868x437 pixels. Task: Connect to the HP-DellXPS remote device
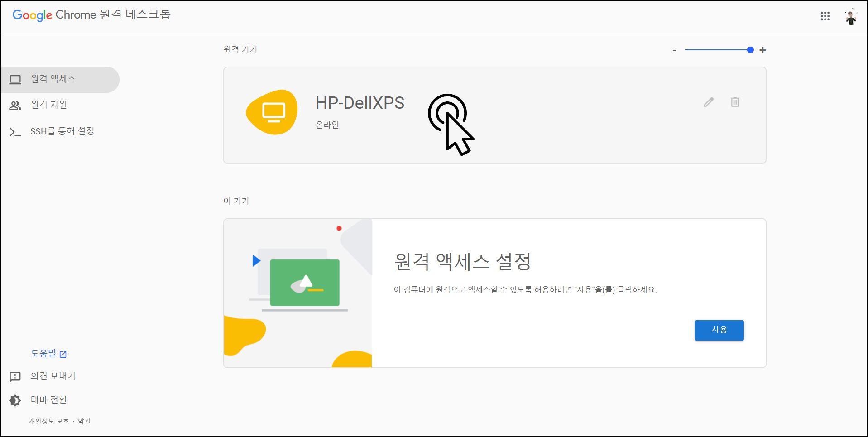click(494, 115)
